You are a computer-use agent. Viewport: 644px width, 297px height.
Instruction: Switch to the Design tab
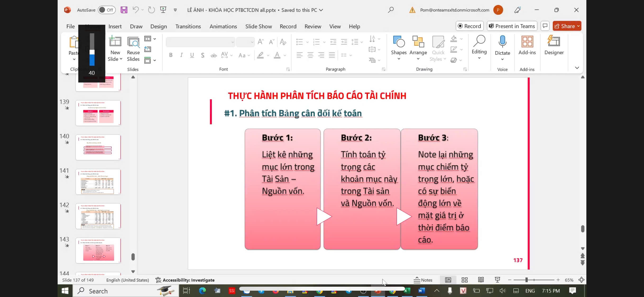(x=159, y=26)
